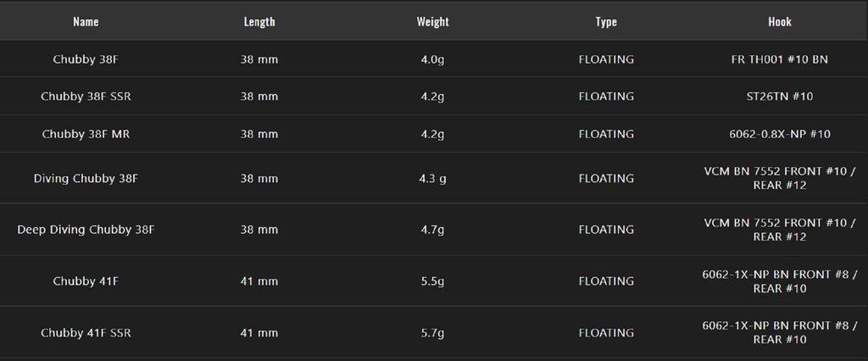Click the 5.5g weight cell
The image size is (868, 361).
coord(432,281)
